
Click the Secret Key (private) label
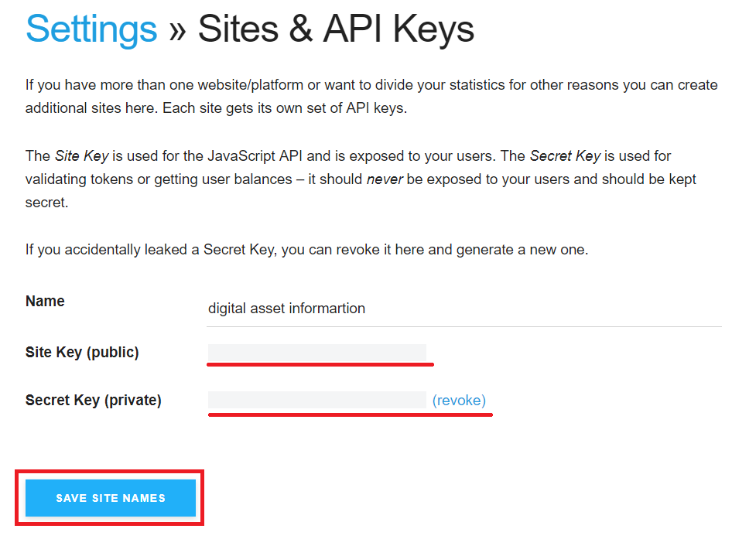93,400
